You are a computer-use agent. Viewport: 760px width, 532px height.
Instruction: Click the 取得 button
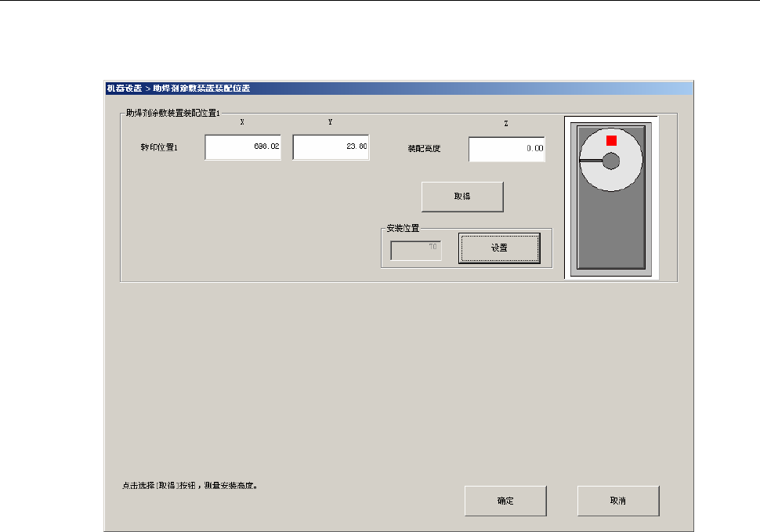click(x=462, y=197)
